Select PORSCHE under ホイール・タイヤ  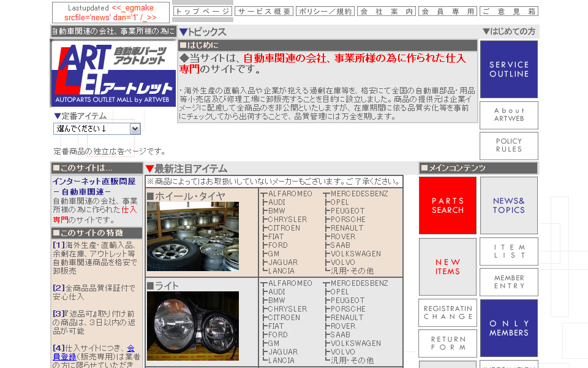(348, 220)
